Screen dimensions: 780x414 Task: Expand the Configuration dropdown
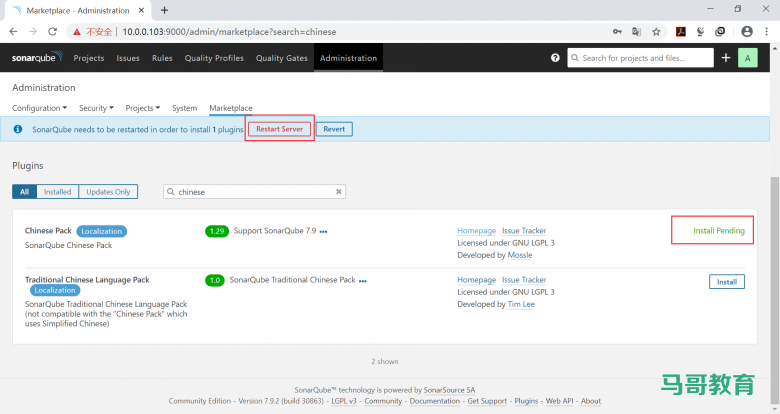[x=39, y=108]
